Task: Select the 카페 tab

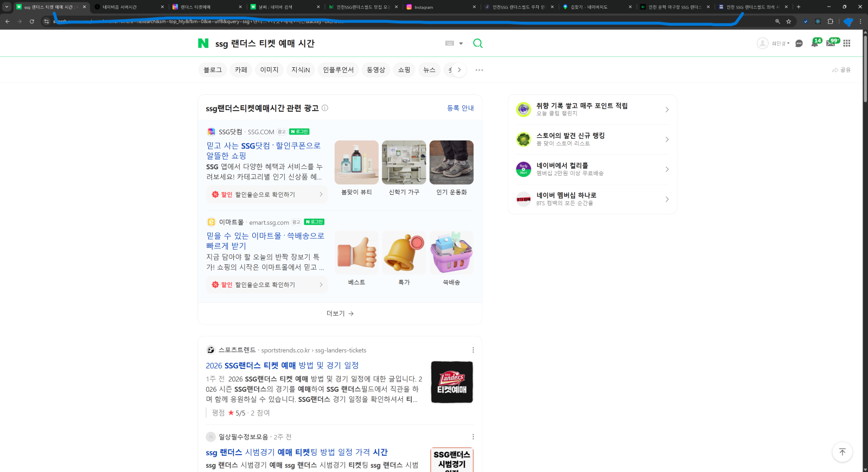Action: pyautogui.click(x=241, y=70)
